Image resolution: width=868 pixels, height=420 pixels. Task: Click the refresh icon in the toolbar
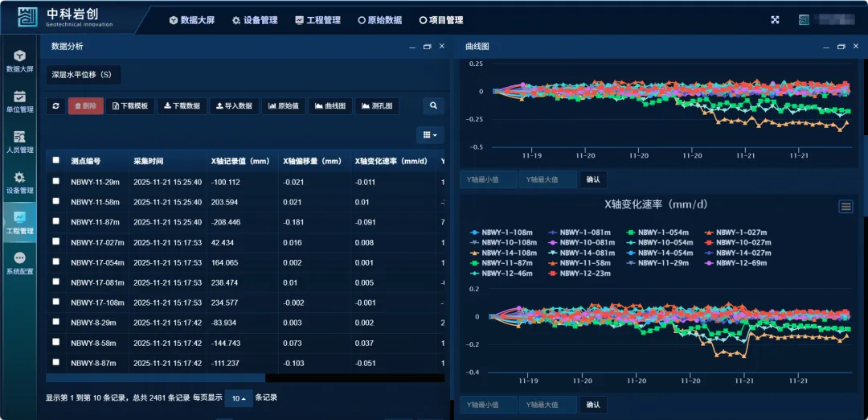[55, 105]
